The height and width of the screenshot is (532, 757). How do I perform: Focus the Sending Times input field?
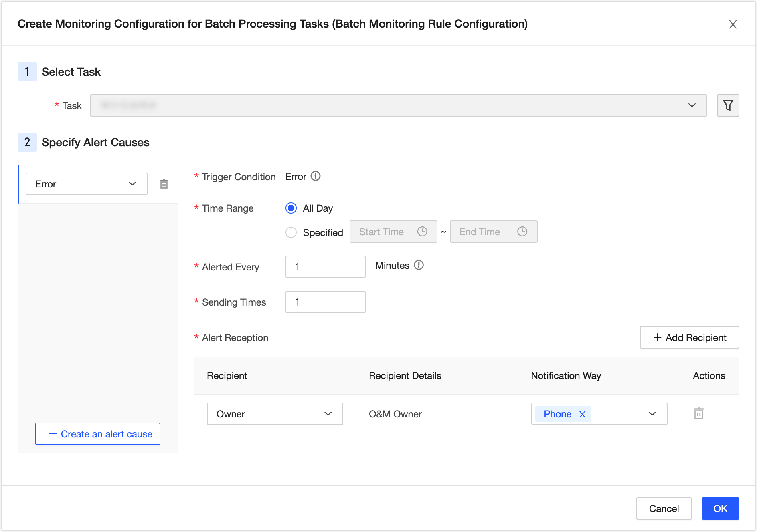pyautogui.click(x=325, y=302)
